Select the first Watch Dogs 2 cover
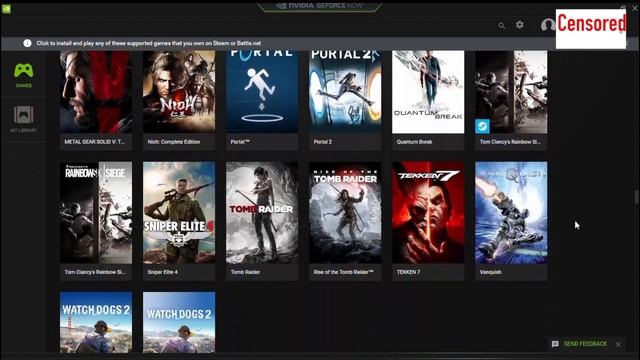 [x=96, y=322]
